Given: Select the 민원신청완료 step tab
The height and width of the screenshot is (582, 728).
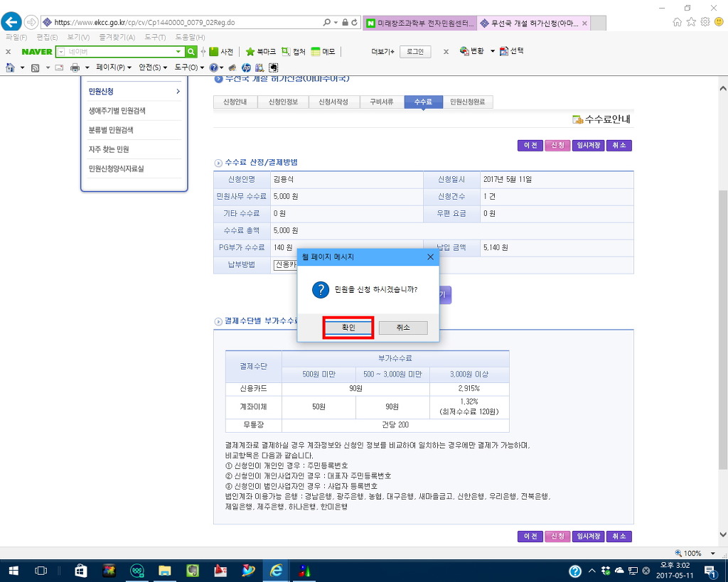Looking at the screenshot, I should click(x=468, y=102).
